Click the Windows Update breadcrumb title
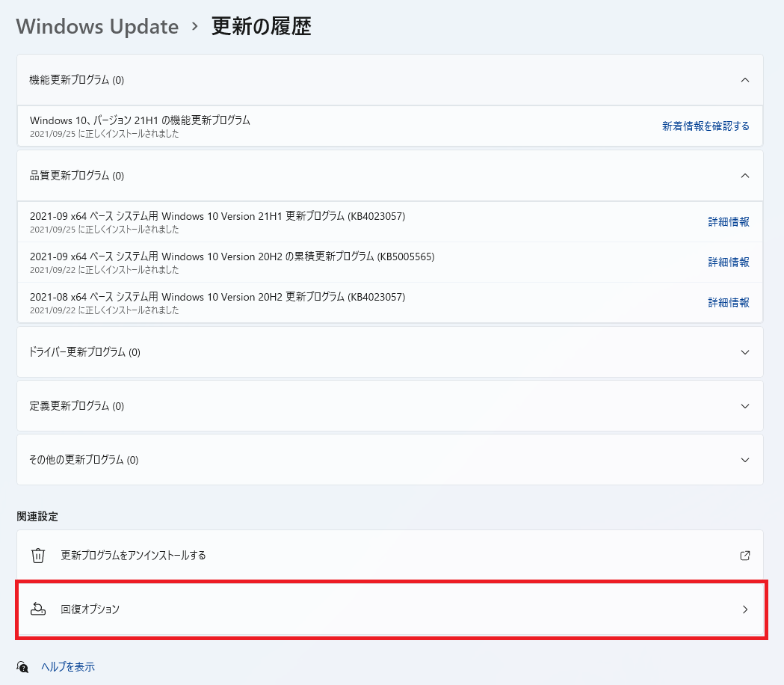This screenshot has height=685, width=784. 97,26
